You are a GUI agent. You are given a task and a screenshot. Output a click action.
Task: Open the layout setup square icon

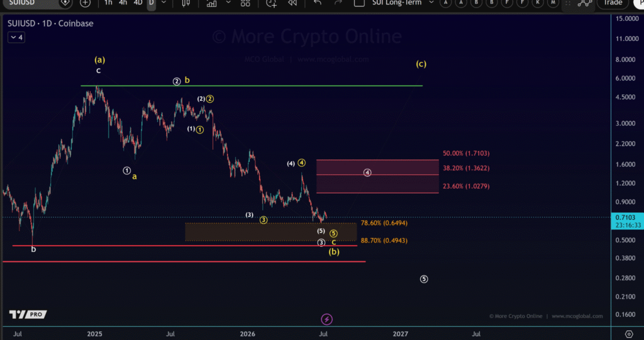tap(359, 3)
